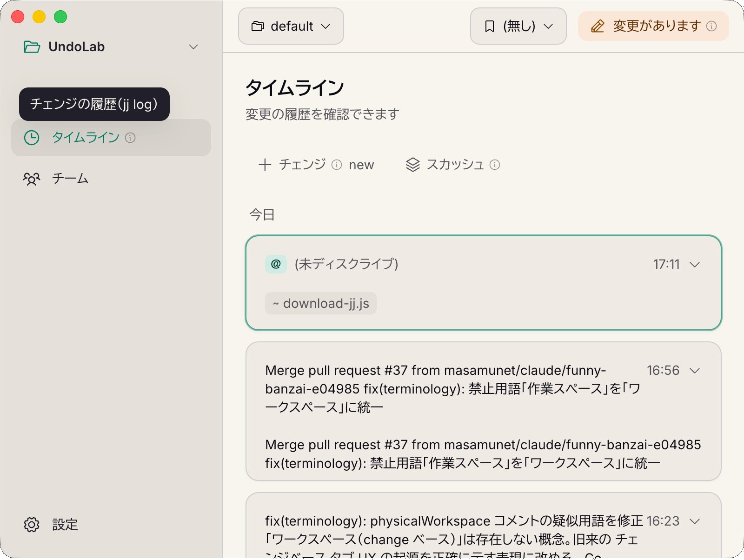
Task: Select the Merge pull request #37 card
Action: point(484,411)
